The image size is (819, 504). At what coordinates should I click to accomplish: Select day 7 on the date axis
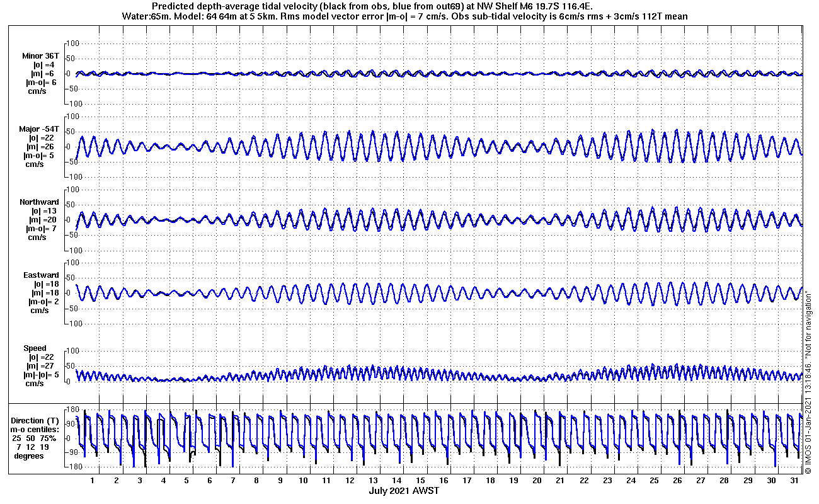[x=233, y=481]
